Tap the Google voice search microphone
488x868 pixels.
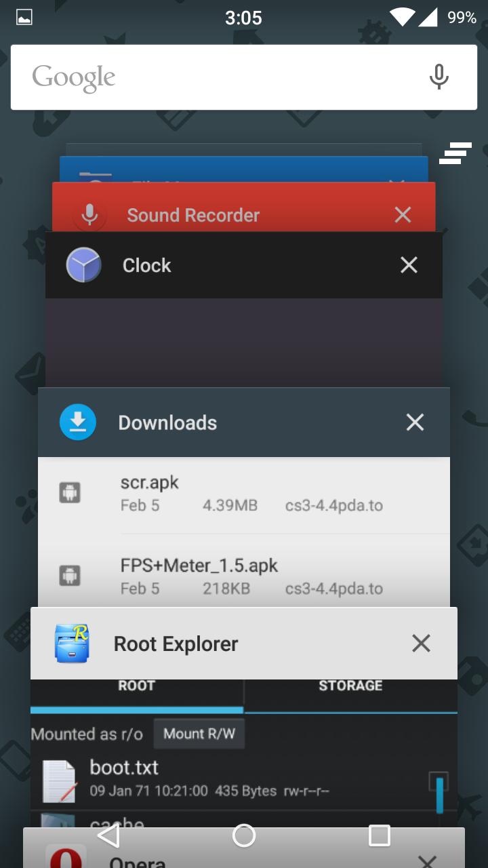pos(439,77)
